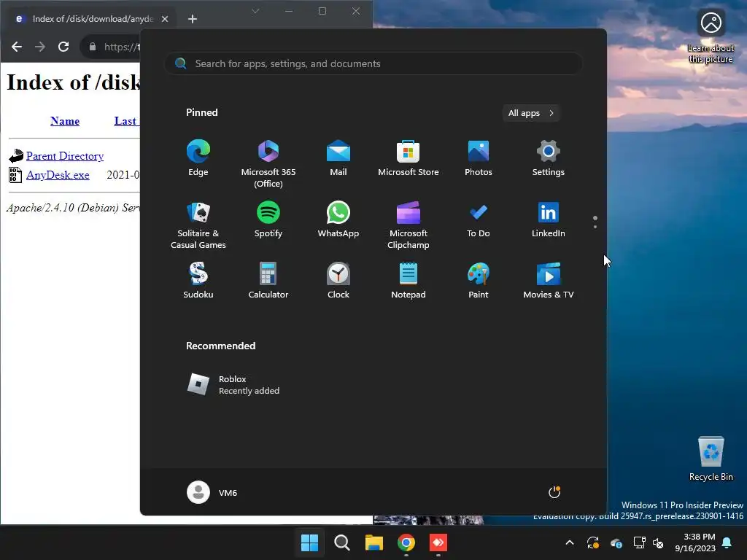Open the notification bell
This screenshot has width=747, height=560.
click(727, 542)
